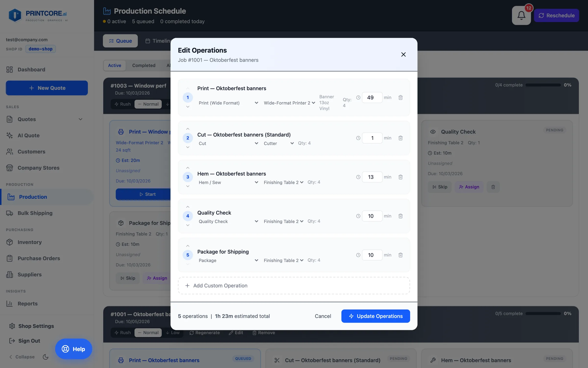Open Print (Wide Format) operation type dropdown

tap(228, 103)
